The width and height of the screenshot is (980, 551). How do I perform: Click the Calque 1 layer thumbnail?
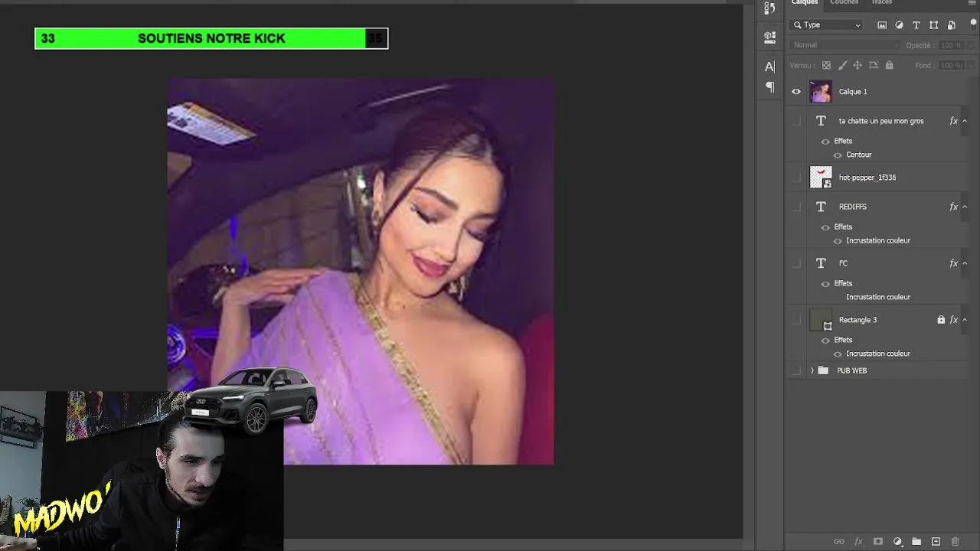pos(821,92)
